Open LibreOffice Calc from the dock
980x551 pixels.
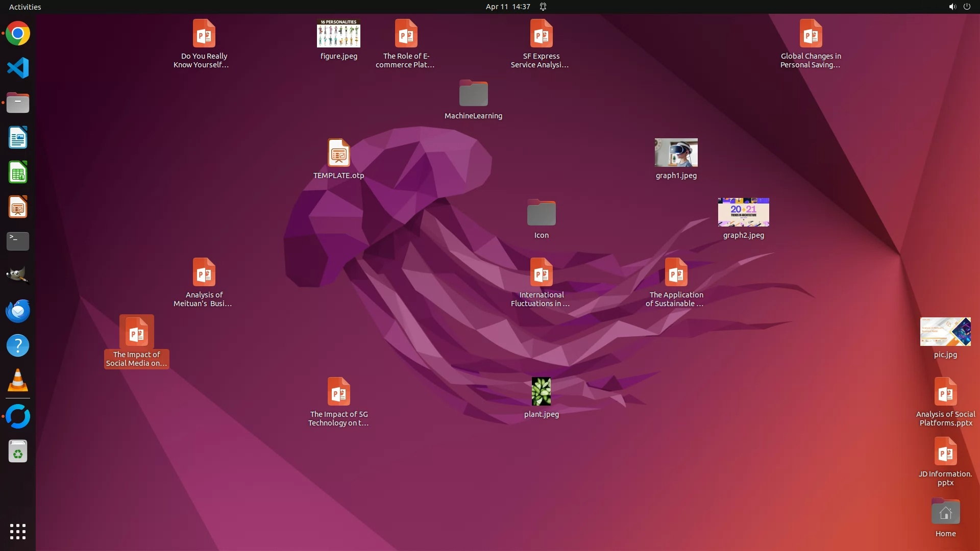click(x=18, y=172)
